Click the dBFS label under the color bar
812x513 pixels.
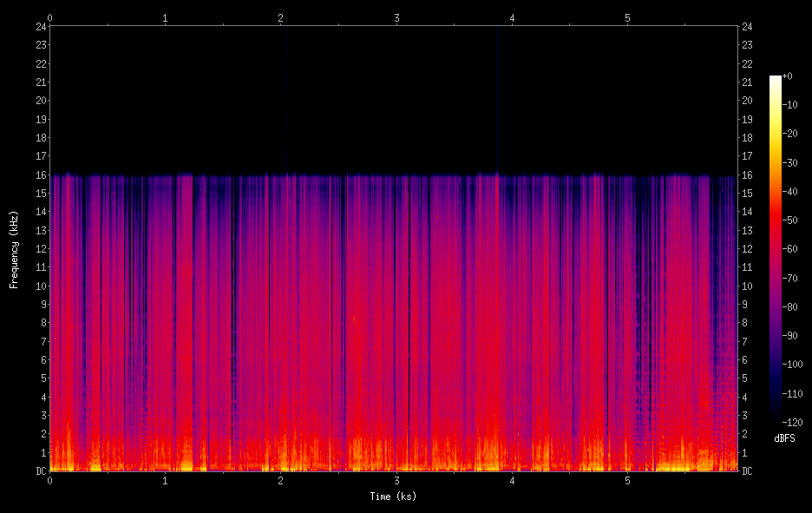coord(784,439)
